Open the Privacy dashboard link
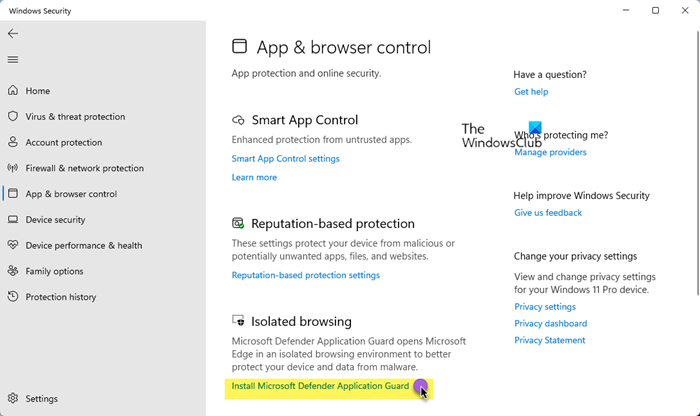 click(550, 324)
